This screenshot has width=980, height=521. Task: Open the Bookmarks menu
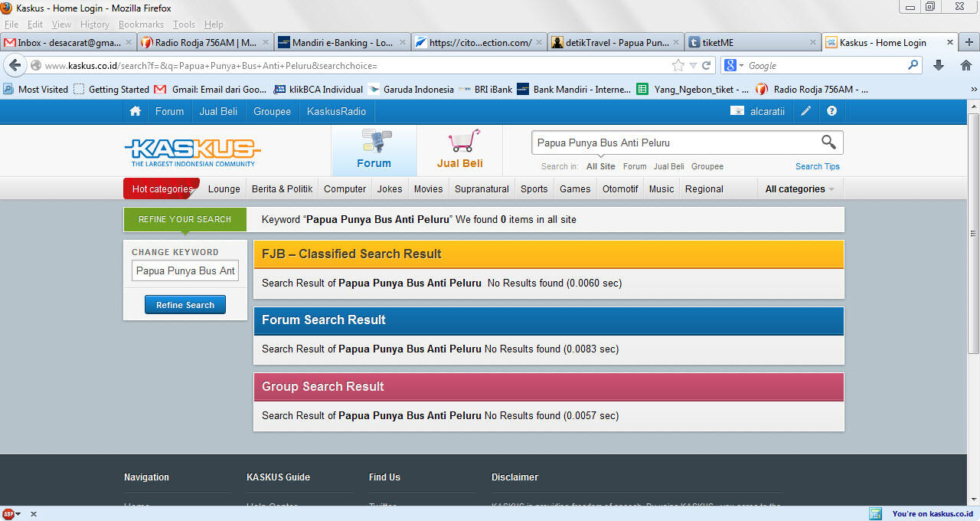tap(141, 25)
